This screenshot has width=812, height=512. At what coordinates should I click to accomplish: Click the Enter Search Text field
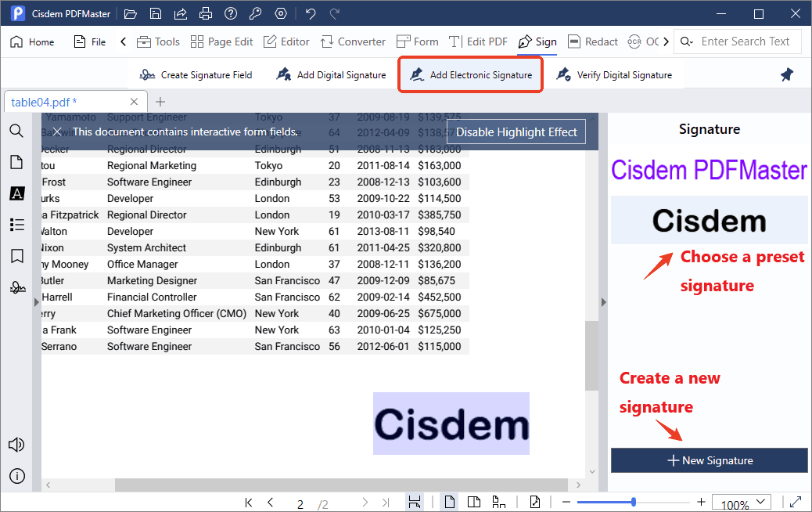[x=746, y=41]
